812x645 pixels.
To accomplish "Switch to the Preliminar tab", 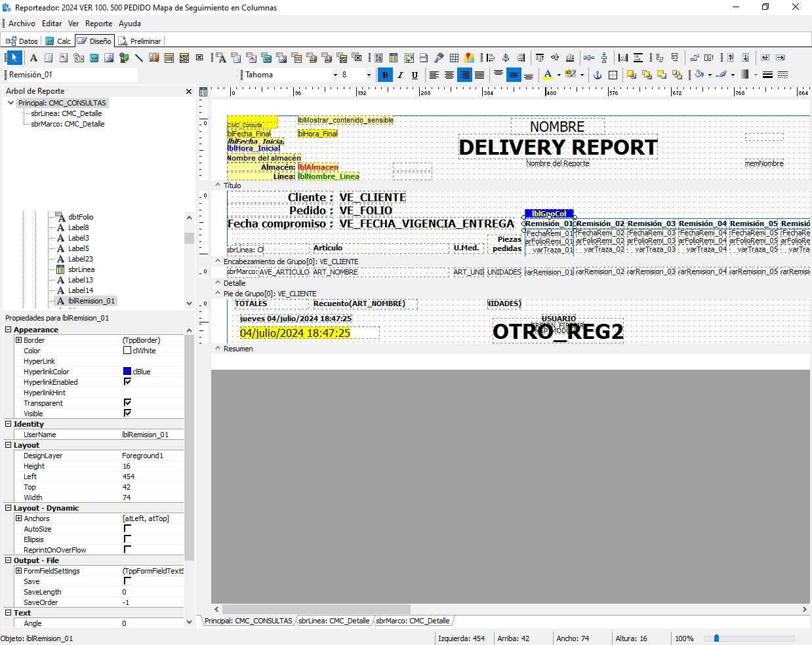I will point(140,41).
